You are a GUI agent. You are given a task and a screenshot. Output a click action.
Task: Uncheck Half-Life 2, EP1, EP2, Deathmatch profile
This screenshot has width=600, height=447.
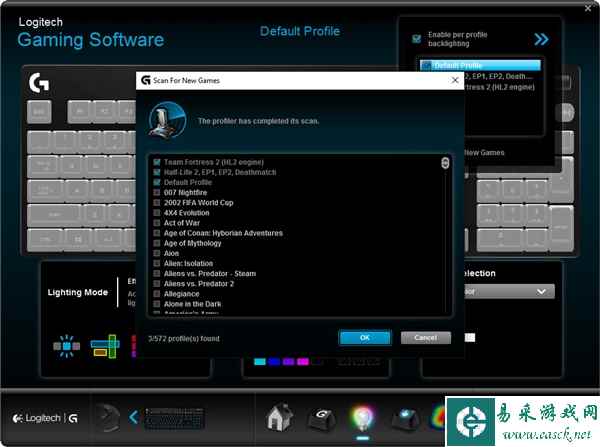click(x=157, y=172)
